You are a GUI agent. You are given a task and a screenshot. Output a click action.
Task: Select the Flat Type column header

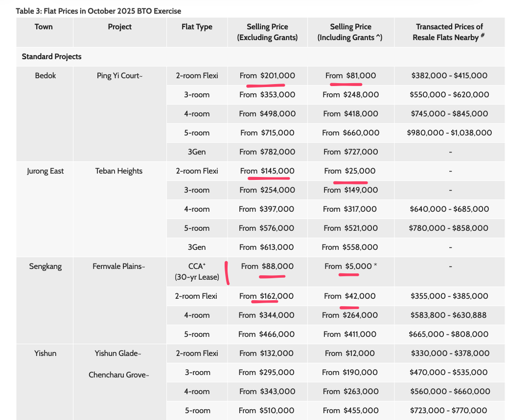197,27
